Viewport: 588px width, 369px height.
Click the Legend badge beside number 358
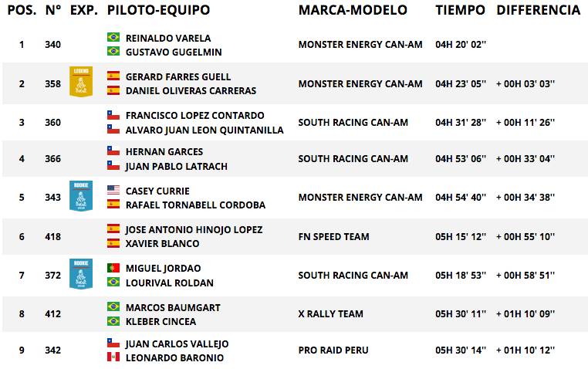pos(81,81)
